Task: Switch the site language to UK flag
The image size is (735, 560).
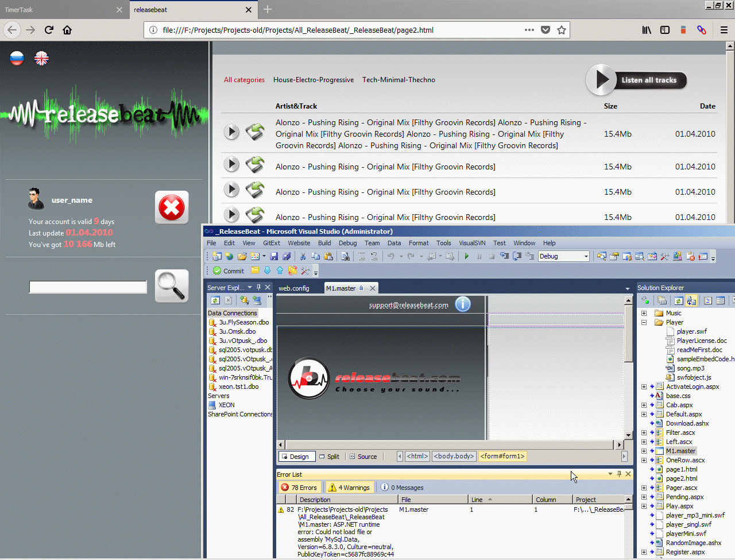Action: click(41, 58)
